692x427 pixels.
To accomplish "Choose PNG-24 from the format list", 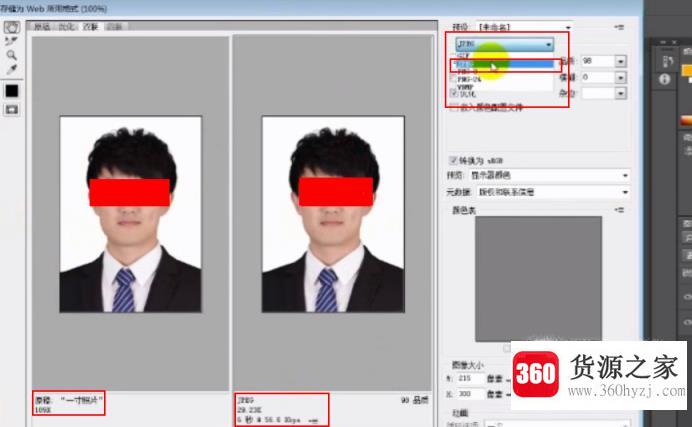I will coord(504,79).
